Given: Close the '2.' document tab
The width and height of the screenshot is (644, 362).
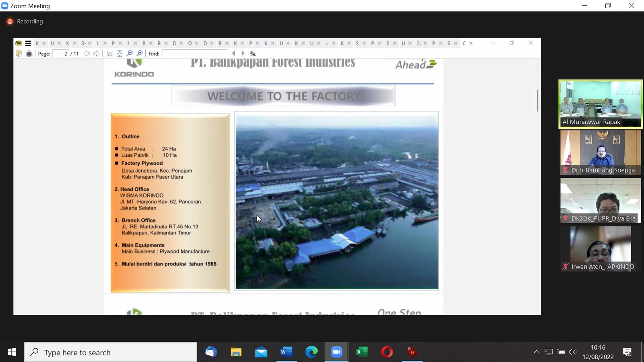Looking at the screenshot, I should [x=425, y=43].
